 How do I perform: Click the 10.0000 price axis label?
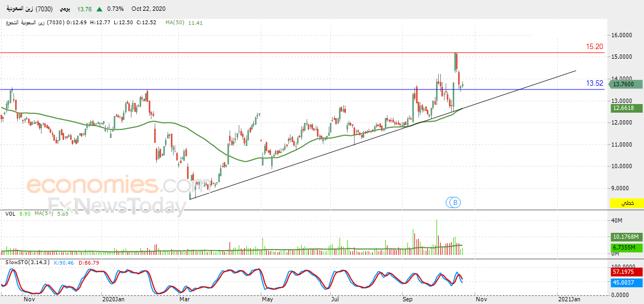click(x=622, y=167)
